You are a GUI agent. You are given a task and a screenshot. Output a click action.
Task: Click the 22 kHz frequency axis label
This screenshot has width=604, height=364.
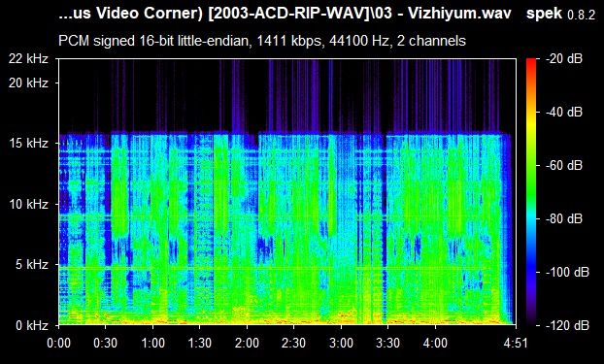(28, 59)
